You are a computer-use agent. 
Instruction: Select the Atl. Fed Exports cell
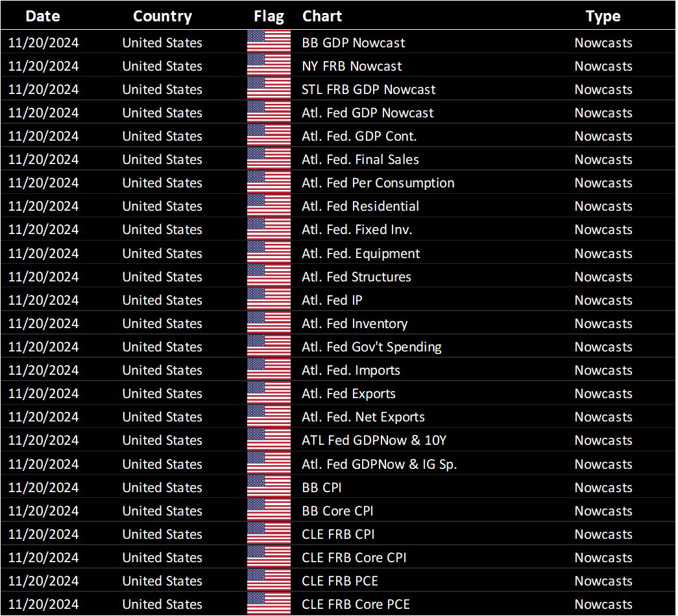(348, 394)
